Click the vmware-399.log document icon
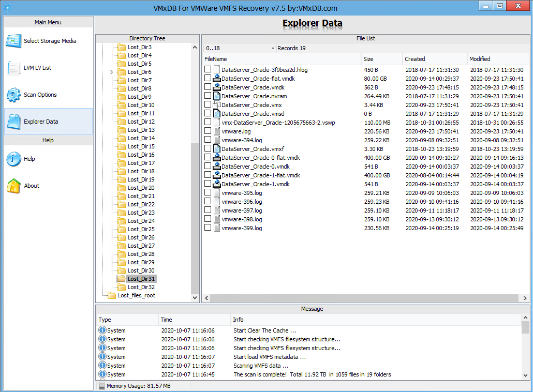The width and height of the screenshot is (533, 392). pos(216,228)
